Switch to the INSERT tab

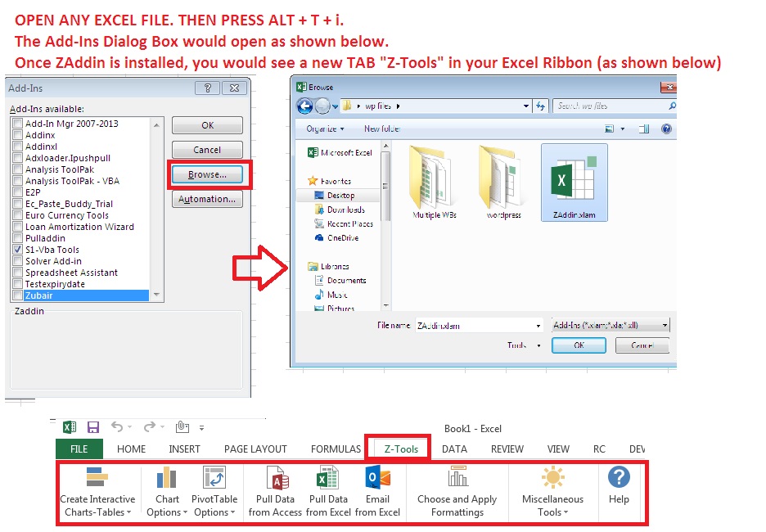point(185,449)
